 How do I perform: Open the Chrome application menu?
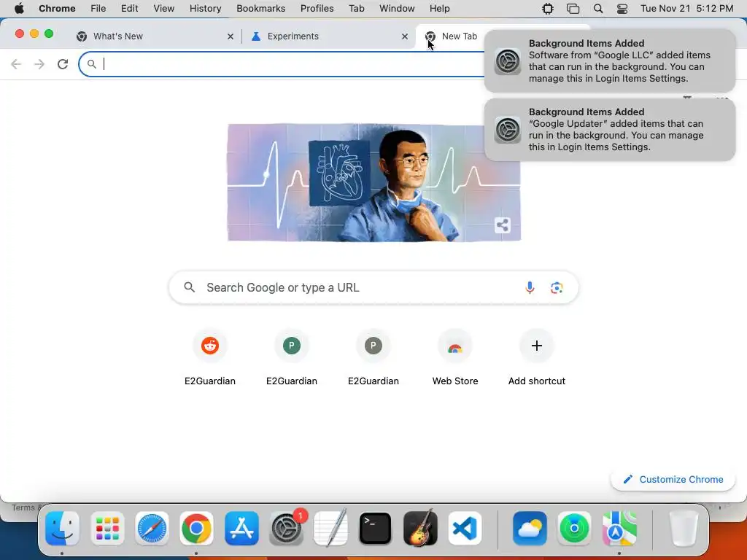57,9
